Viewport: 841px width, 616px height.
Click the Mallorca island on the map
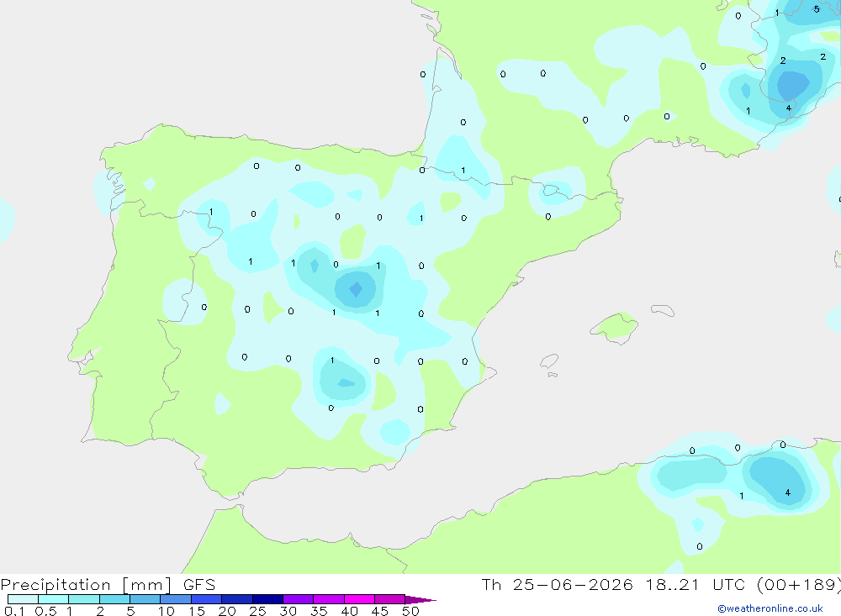[x=614, y=327]
